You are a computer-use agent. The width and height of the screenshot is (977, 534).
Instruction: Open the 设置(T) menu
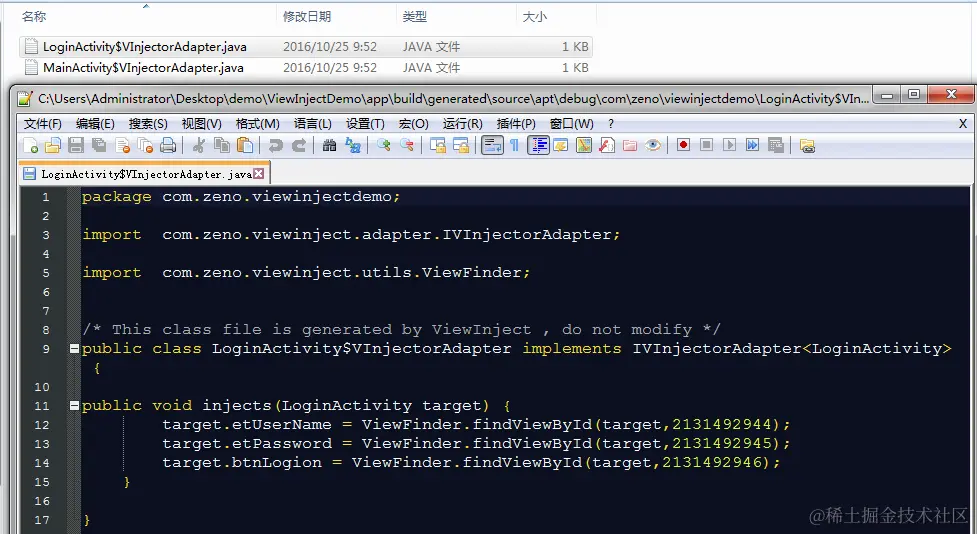click(x=365, y=124)
